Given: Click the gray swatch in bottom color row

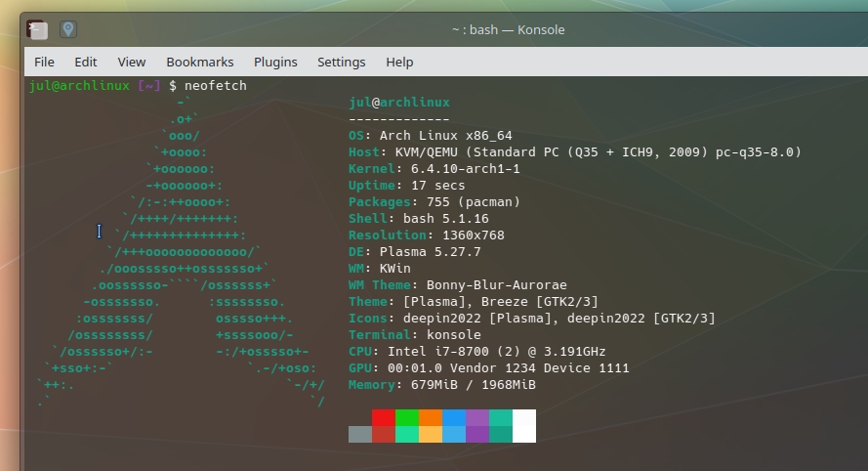Looking at the screenshot, I should 360,434.
